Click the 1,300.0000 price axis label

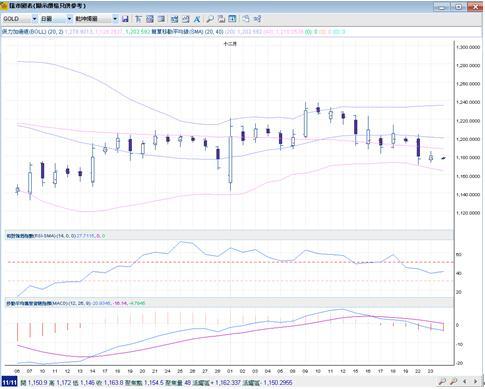tap(468, 47)
